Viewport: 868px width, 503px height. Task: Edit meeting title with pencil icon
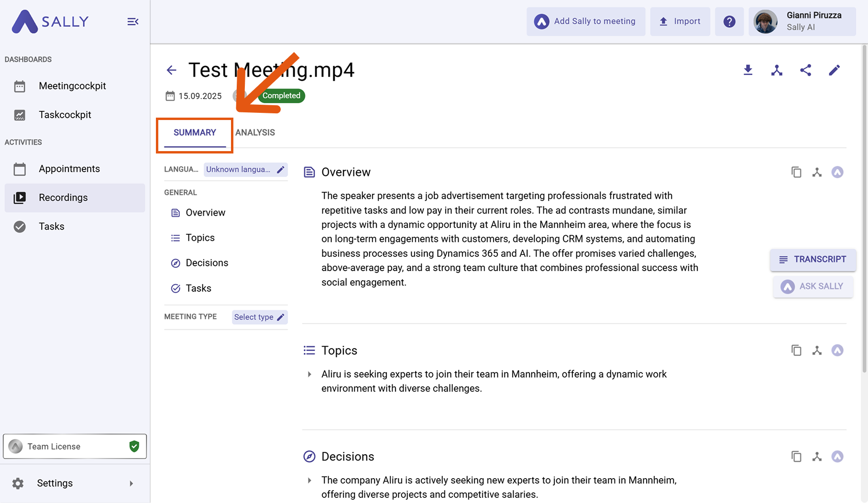[834, 70]
